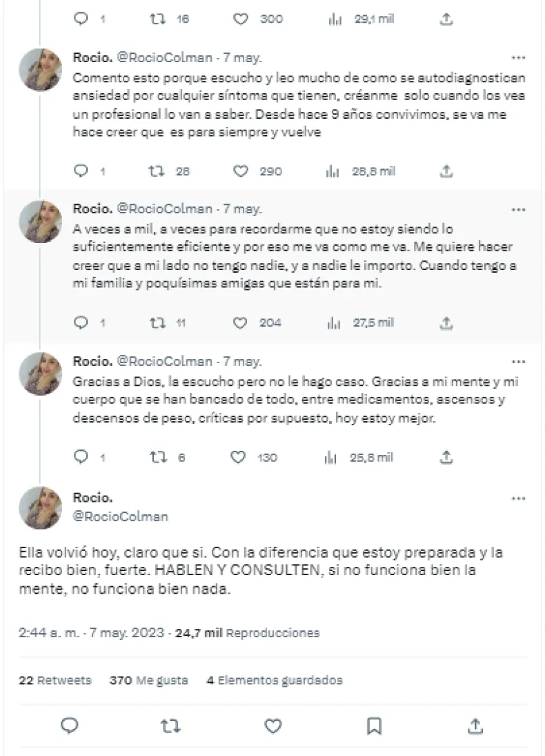
Task: View analytics showing 28,8 mil views
Action: [x=330, y=171]
